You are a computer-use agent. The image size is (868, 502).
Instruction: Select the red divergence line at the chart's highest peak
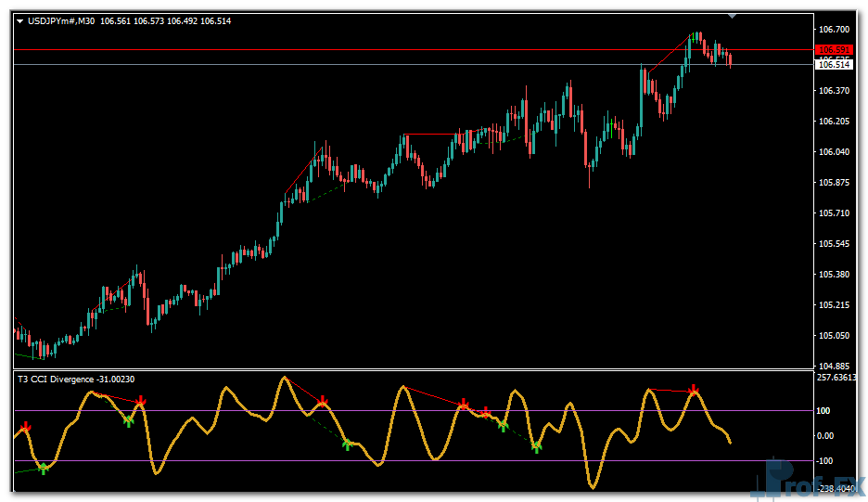coord(668,53)
